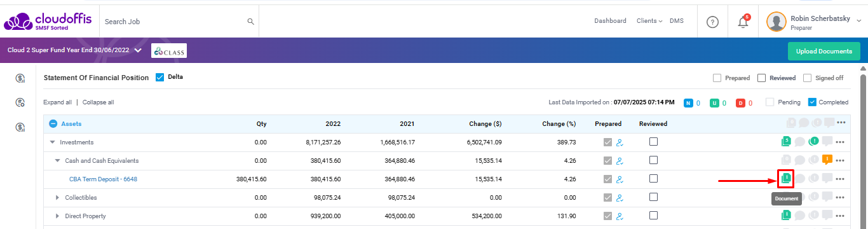Collapse the Investments tree row
Viewport: 868px width, 229px height.
coord(53,142)
